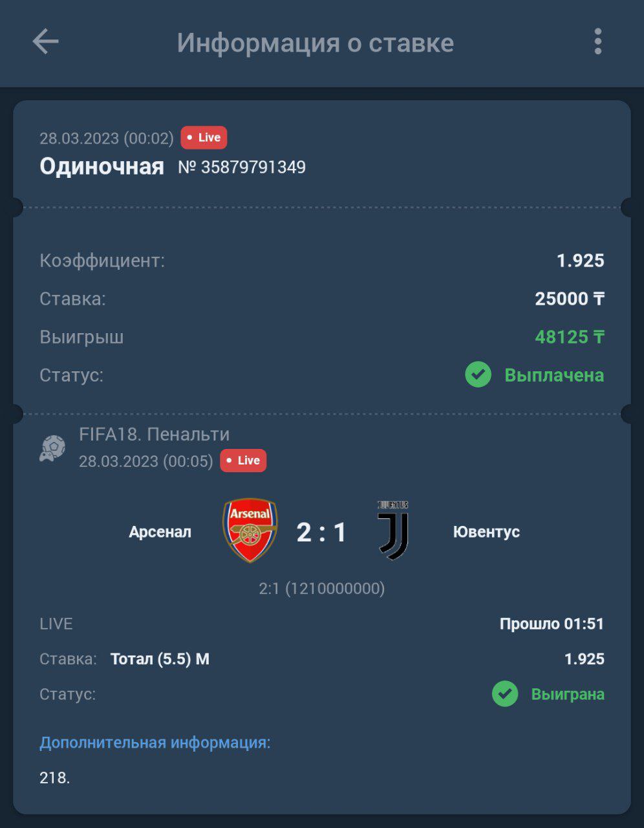Image resolution: width=644 pixels, height=828 pixels.
Task: Open the three-dot options menu
Action: pyautogui.click(x=598, y=41)
